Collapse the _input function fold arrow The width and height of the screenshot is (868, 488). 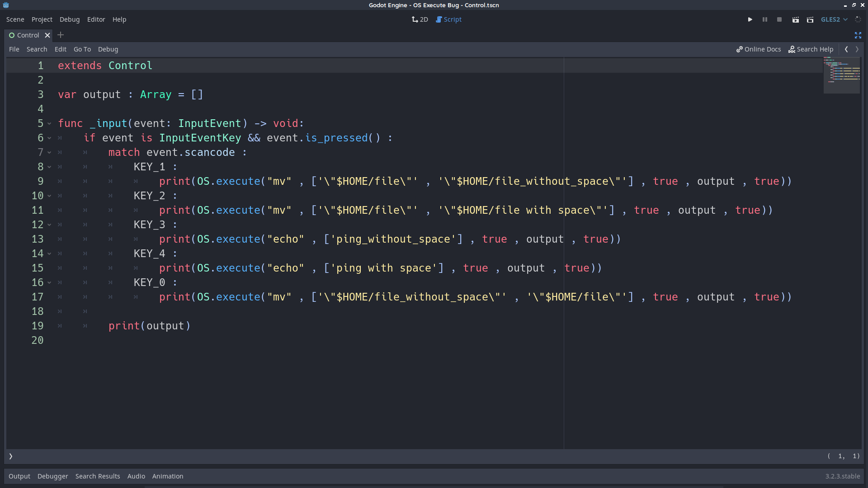[49, 123]
